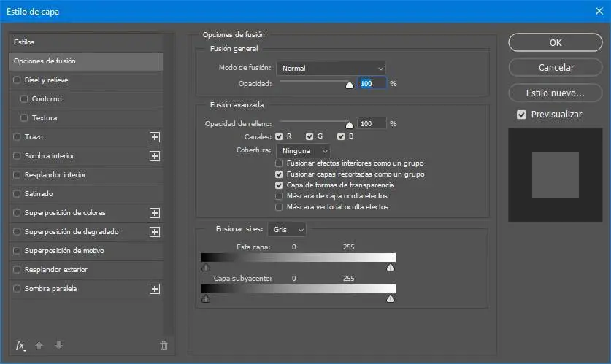
Task: Uncheck the G channel checkbox
Action: click(x=310, y=136)
